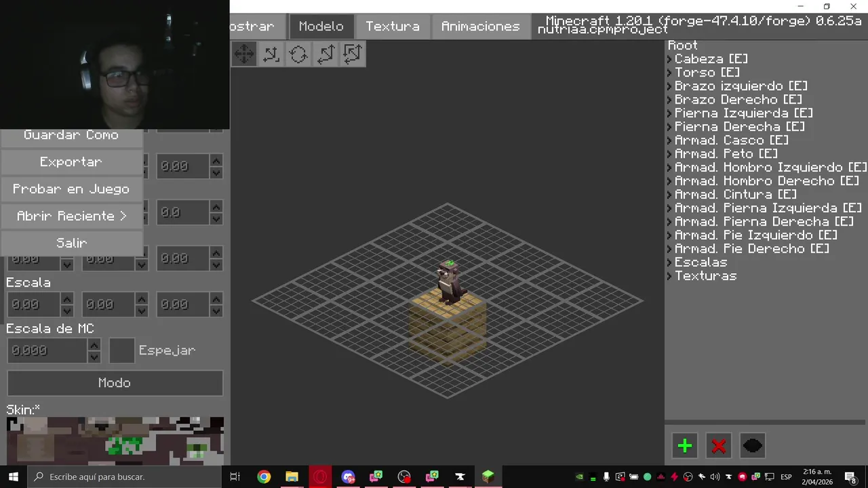Viewport: 868px width, 488px height.
Task: Open the volume speaker tray icon
Action: pos(715,476)
